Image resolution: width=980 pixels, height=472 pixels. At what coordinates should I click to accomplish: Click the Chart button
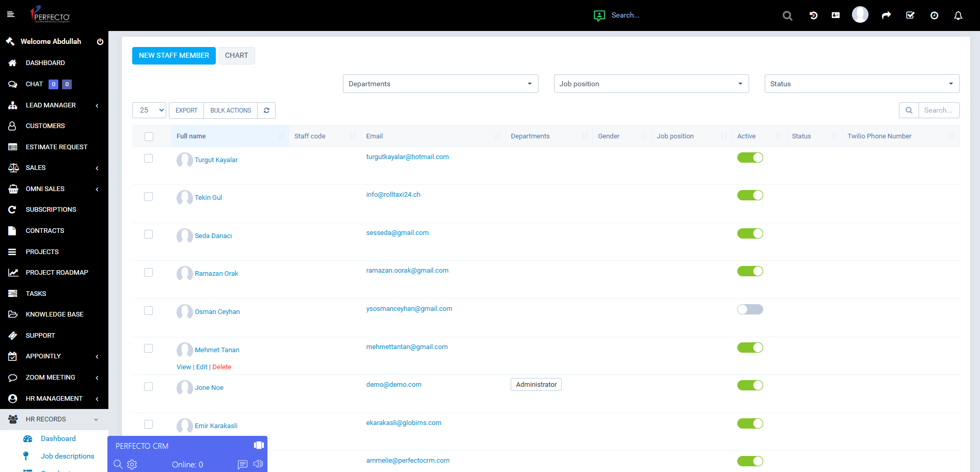point(236,56)
